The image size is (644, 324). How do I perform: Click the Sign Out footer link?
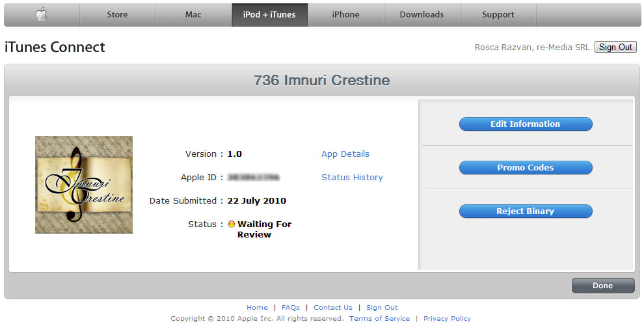[x=382, y=308]
